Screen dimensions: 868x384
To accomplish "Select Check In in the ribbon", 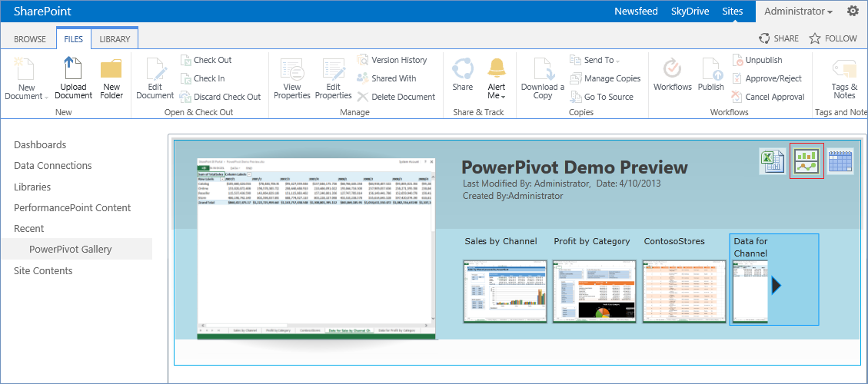I will click(203, 78).
